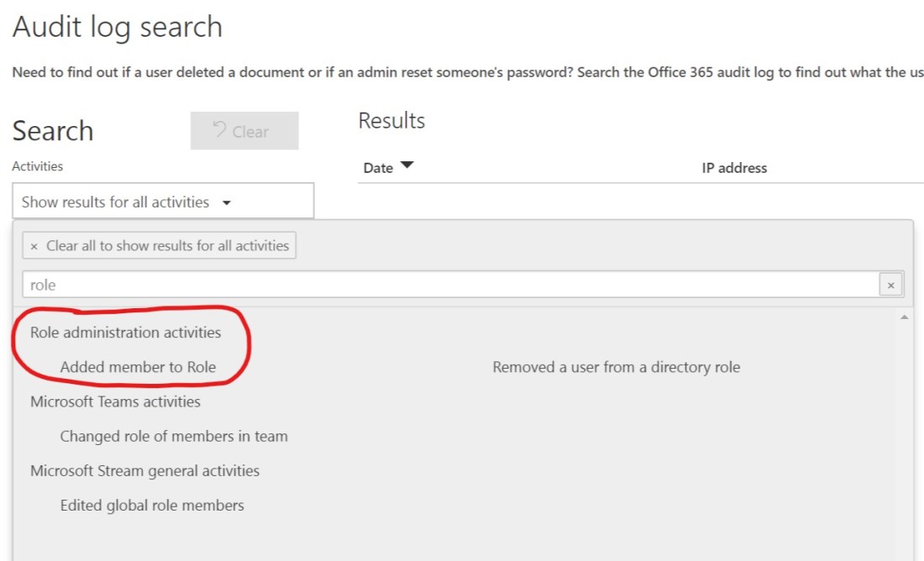Select the Role administration activities group
Image resolution: width=924 pixels, height=561 pixels.
point(126,333)
